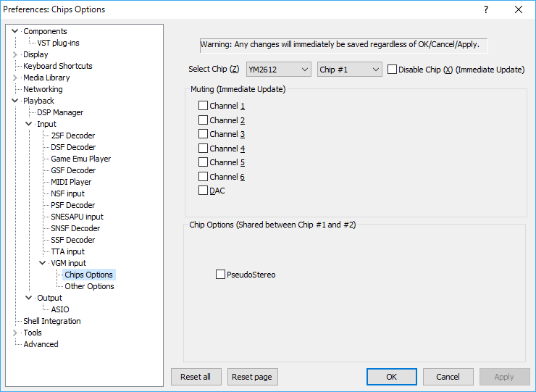Open the Advanced preferences page

pyautogui.click(x=41, y=344)
